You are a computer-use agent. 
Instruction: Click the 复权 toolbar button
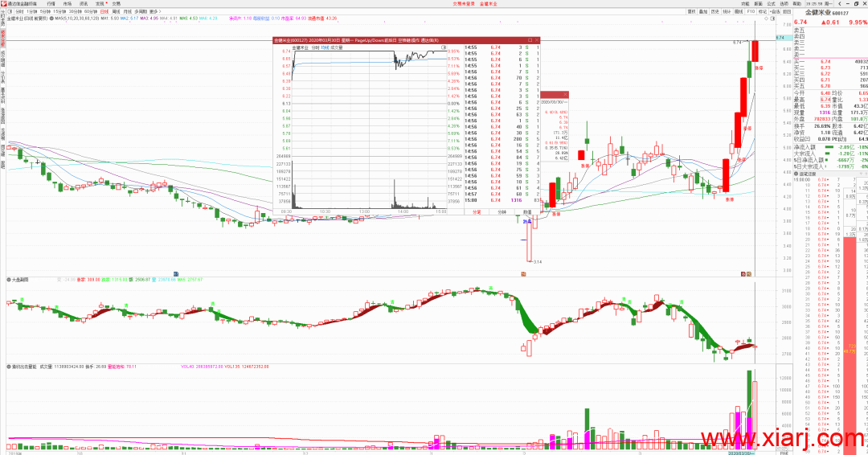coord(691,11)
